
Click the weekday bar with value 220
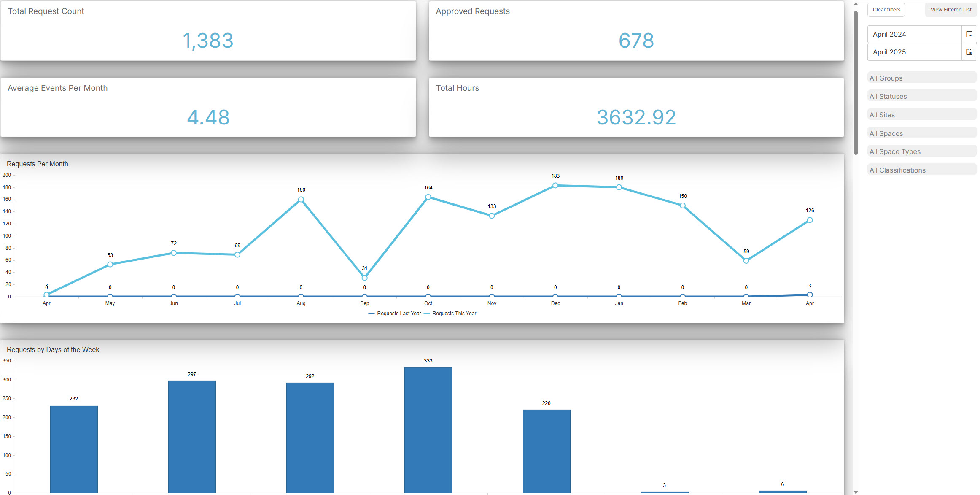(x=547, y=451)
